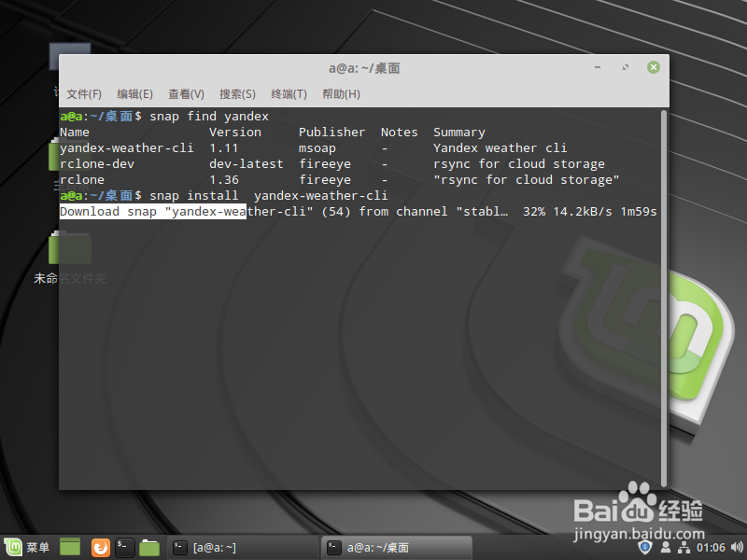Click 'Yandex weather cli' summary text
The width and height of the screenshot is (747, 560).
coord(500,148)
